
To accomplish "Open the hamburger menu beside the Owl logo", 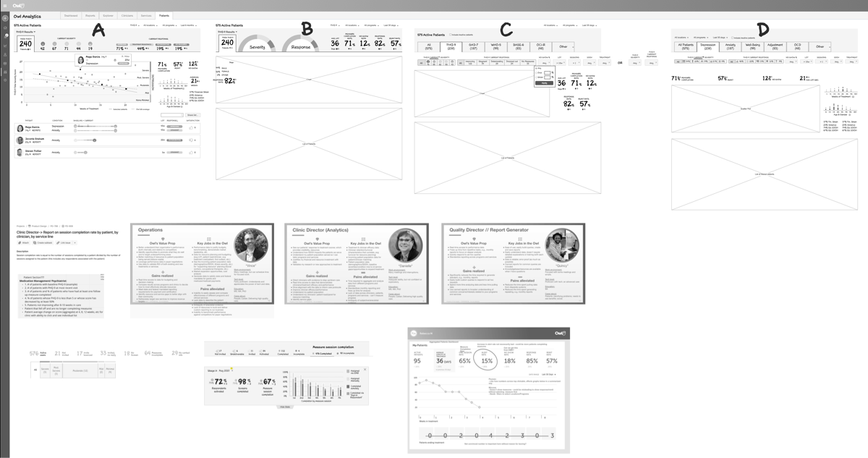I will click(x=5, y=6).
